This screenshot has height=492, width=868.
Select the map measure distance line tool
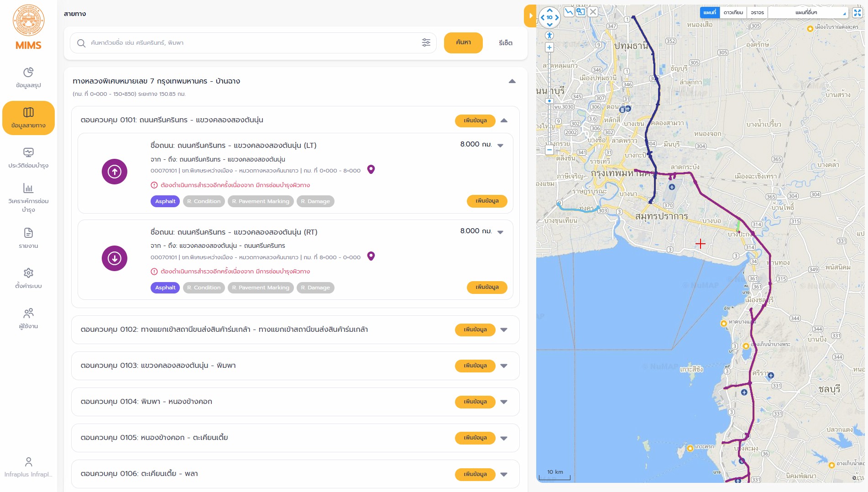click(x=569, y=12)
